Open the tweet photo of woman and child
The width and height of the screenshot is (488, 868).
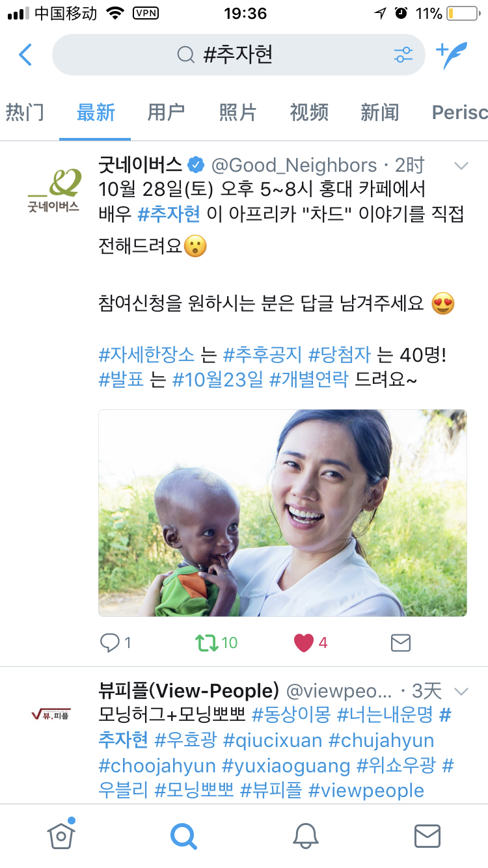[282, 513]
